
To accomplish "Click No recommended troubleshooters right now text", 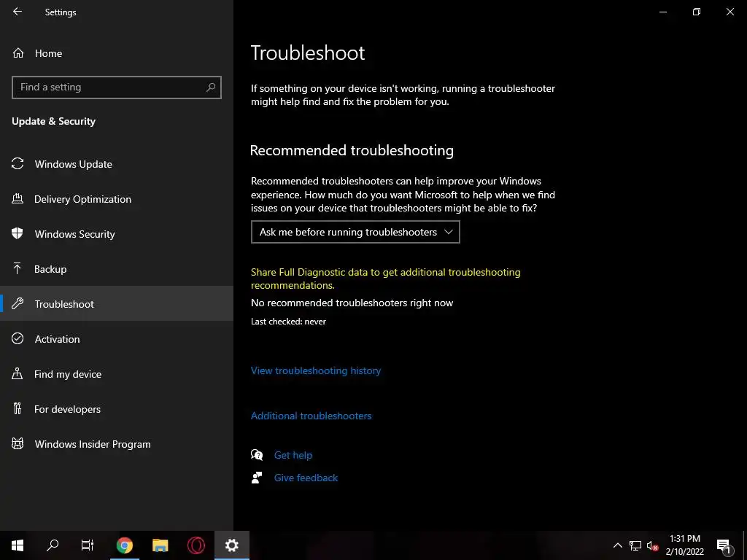I will click(x=352, y=303).
